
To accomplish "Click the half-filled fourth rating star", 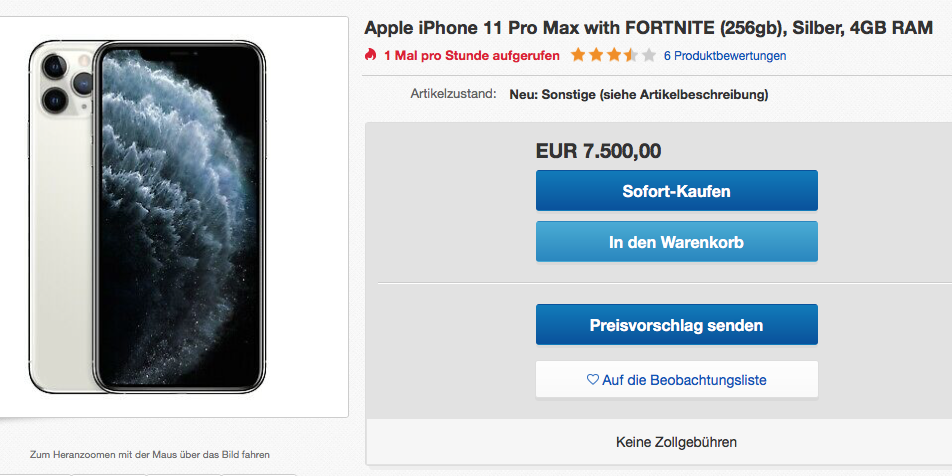I will [x=632, y=55].
